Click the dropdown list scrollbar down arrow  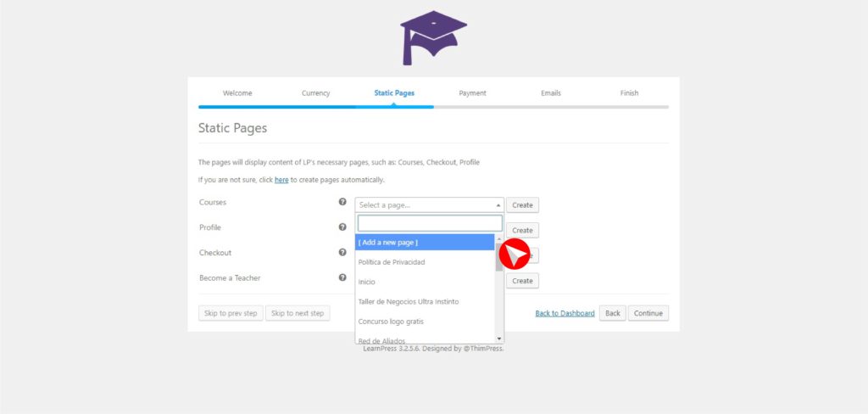pos(499,338)
